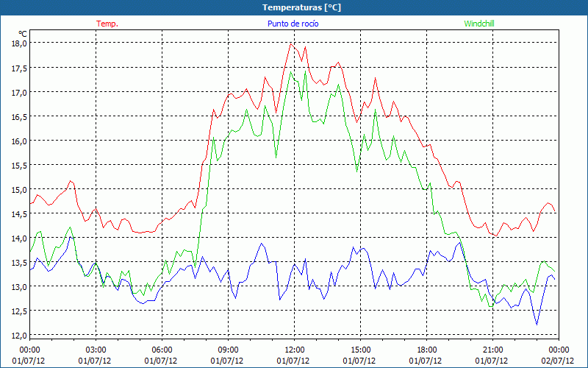This screenshot has width=588, height=368.
Task: Click the 14,0 y-axis value label
Action: tap(18, 238)
